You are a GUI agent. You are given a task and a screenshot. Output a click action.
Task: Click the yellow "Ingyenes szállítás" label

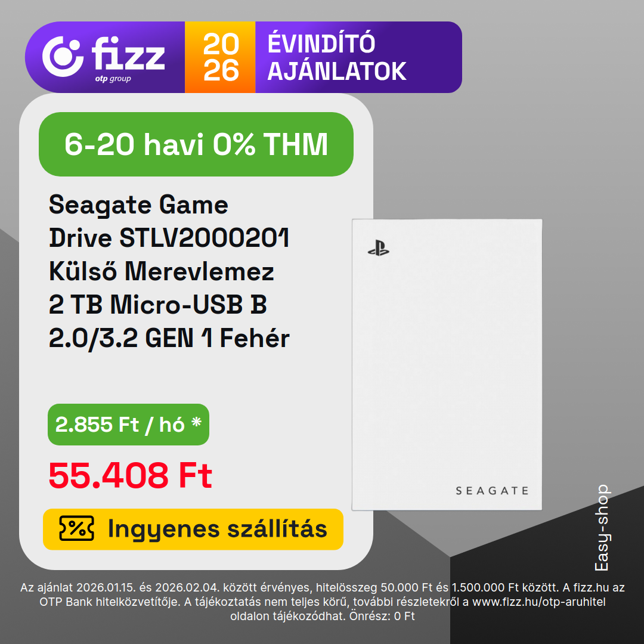(x=193, y=529)
